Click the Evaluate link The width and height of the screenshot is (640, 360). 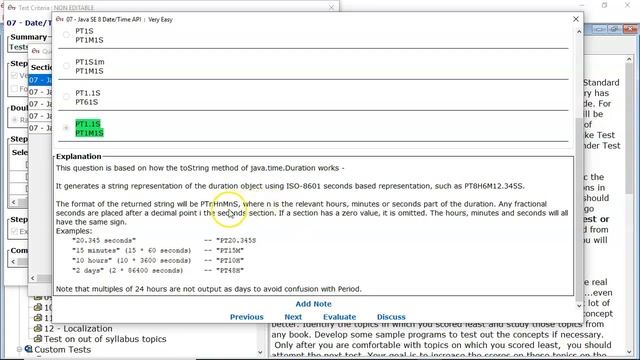coord(340,317)
